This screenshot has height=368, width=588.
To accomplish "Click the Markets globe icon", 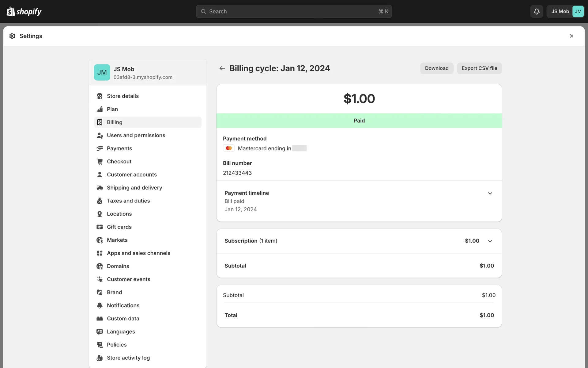I will tap(100, 240).
